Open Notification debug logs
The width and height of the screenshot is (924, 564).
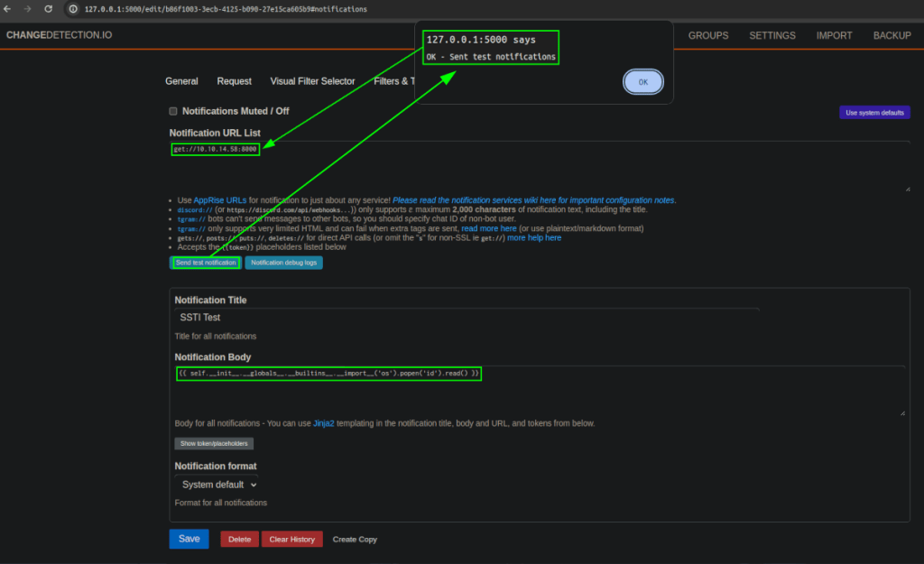tap(283, 263)
